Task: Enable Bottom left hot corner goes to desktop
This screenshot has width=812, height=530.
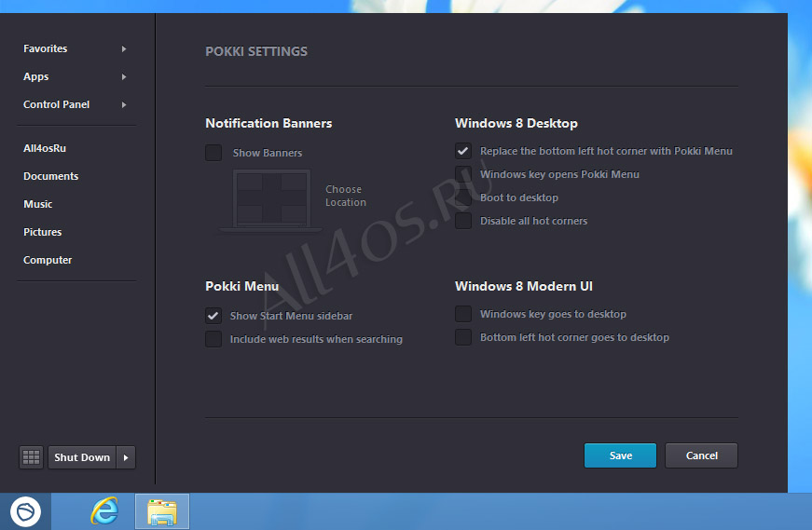Action: point(463,337)
